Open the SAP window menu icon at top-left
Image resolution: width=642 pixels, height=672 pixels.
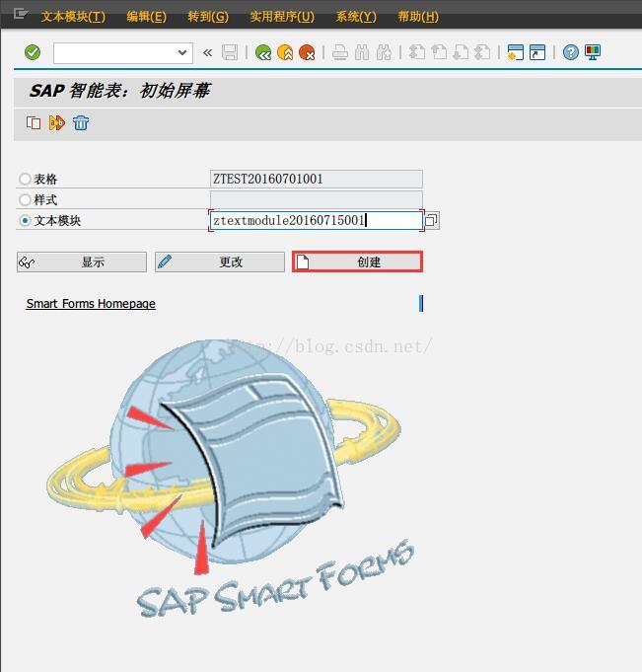tap(20, 14)
